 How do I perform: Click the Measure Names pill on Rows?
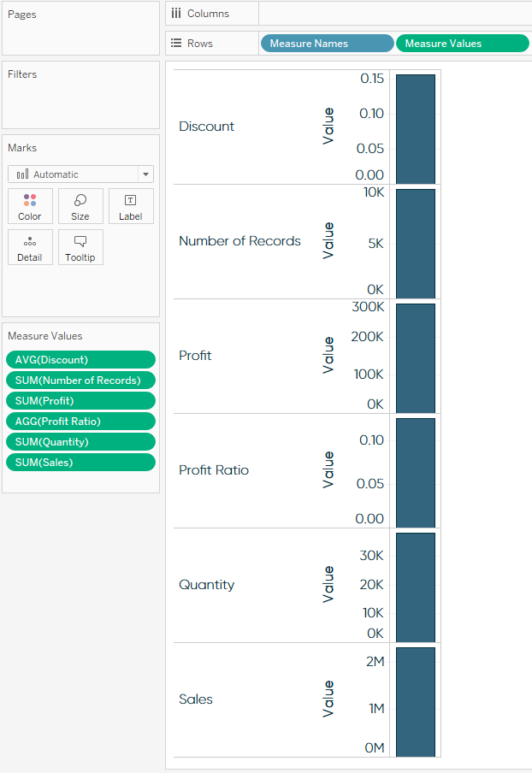[x=327, y=42]
